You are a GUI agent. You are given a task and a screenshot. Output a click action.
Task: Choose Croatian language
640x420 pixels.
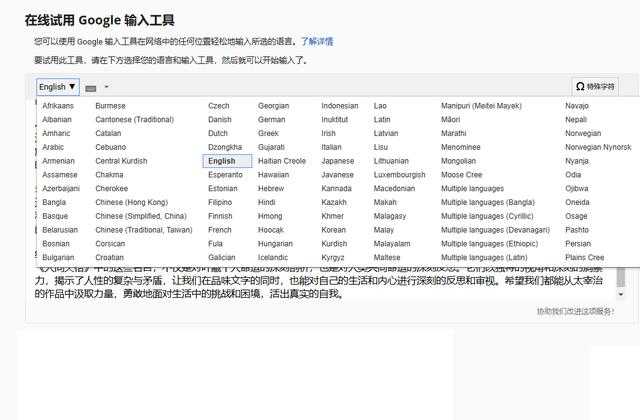click(109, 258)
